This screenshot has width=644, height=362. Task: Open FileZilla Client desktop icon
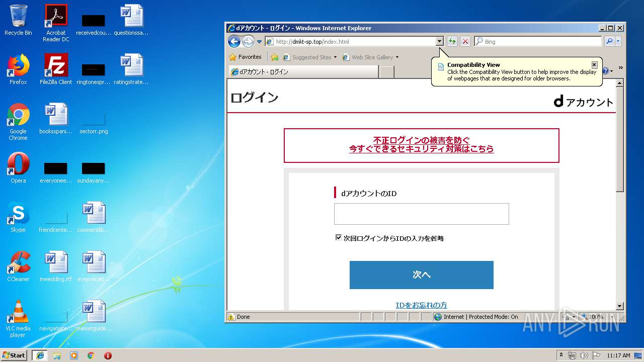point(56,69)
